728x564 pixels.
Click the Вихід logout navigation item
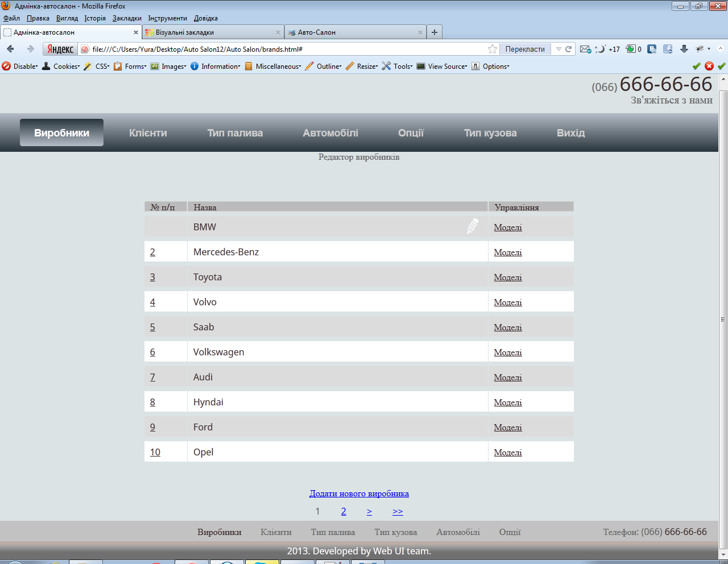(570, 132)
